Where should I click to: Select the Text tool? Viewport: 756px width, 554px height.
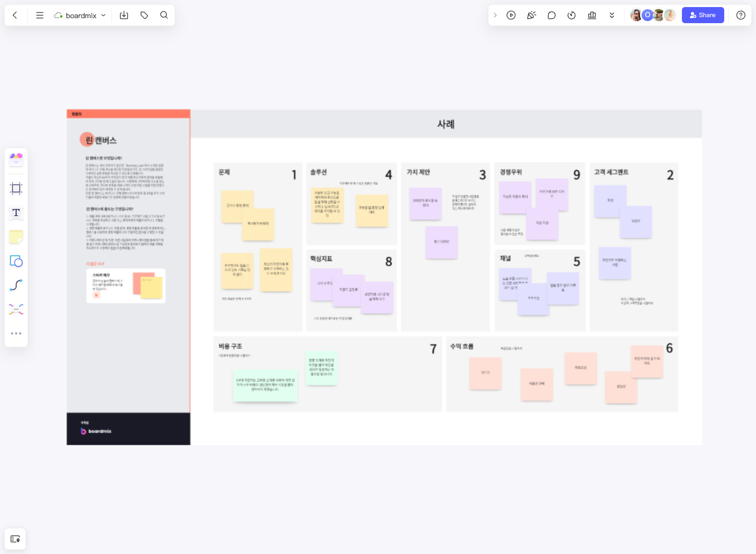click(x=16, y=213)
